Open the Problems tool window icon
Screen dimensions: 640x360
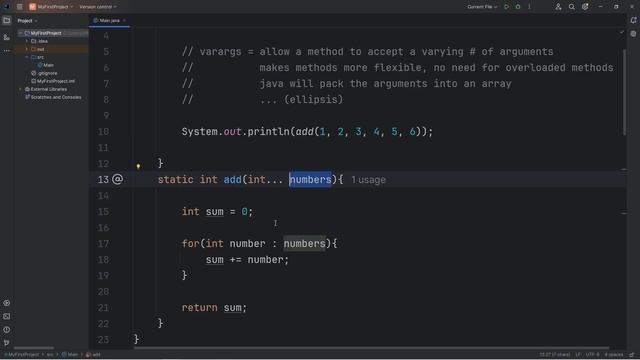coord(7,329)
